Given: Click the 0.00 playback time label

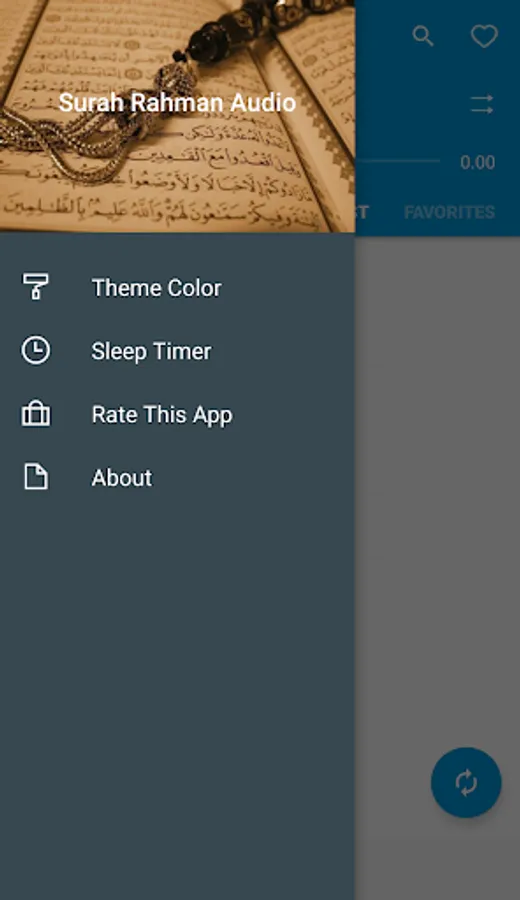Looking at the screenshot, I should coord(478,162).
